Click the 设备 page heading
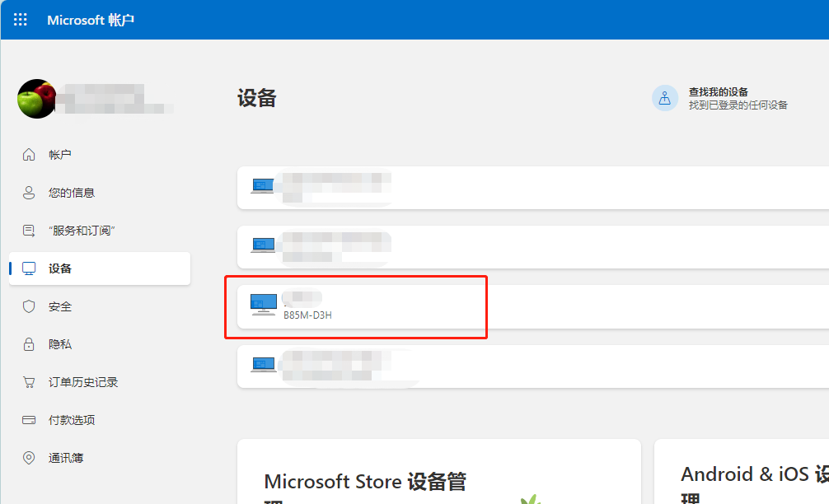Viewport: 829px width, 504px height. [256, 98]
